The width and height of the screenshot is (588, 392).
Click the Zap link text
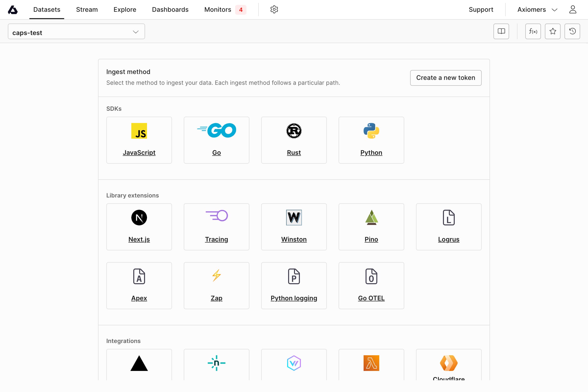click(217, 298)
